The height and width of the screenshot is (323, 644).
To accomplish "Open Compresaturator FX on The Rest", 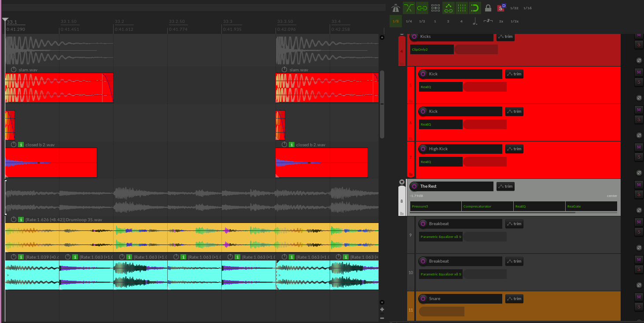I will coord(487,206).
